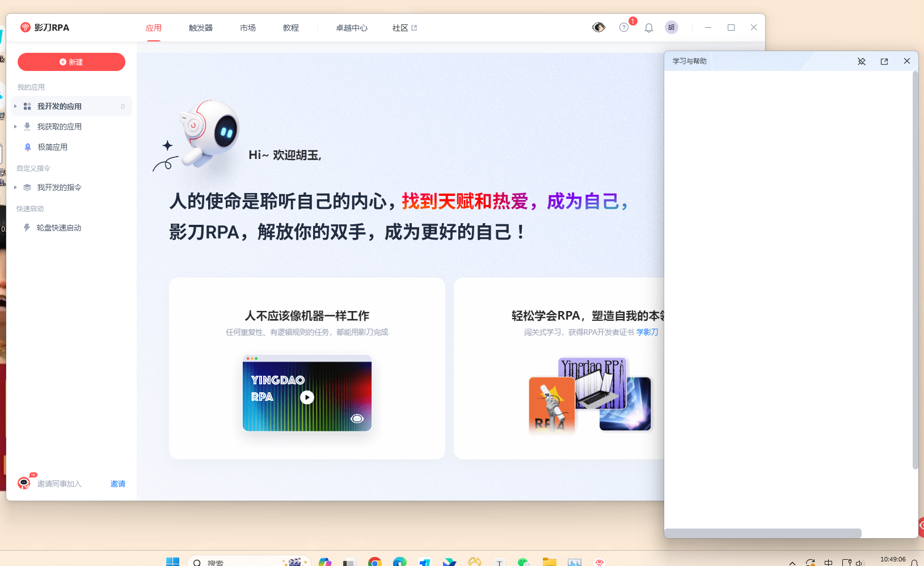Pop out the 学习与帮助 panel to new window
This screenshot has height=566, width=924.
pyautogui.click(x=884, y=61)
